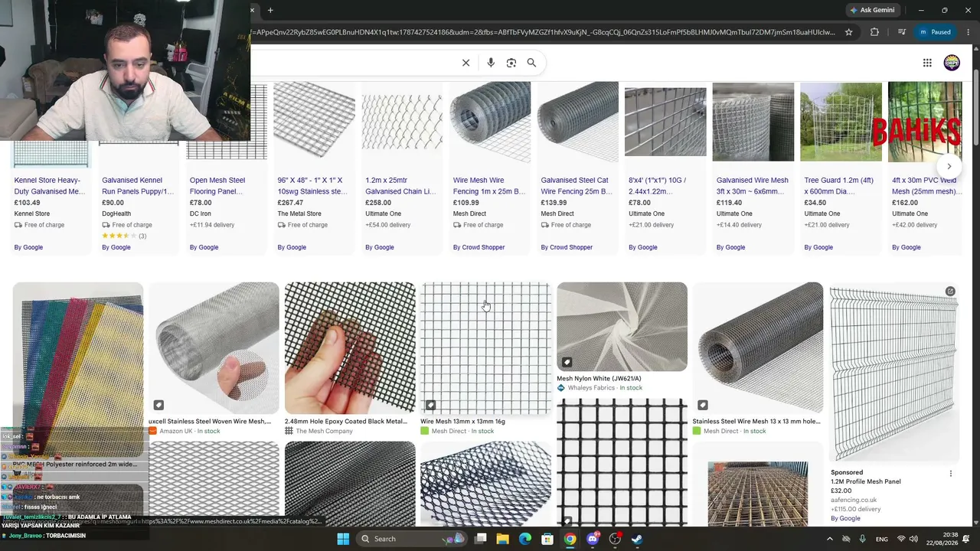This screenshot has width=980, height=551.
Task: Click "Amazon UK" source label
Action: 176,431
